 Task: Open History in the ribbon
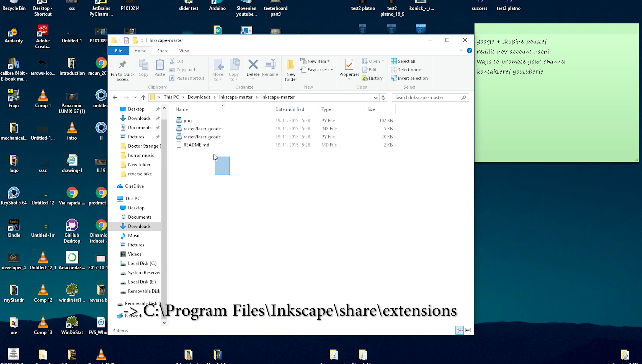pyautogui.click(x=372, y=78)
